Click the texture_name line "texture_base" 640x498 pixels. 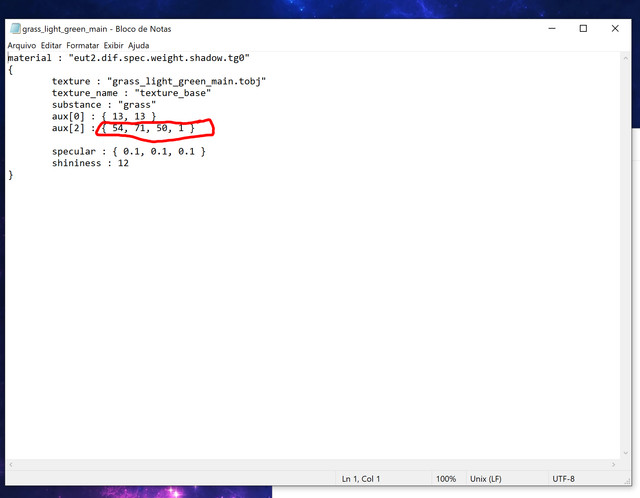tap(131, 93)
